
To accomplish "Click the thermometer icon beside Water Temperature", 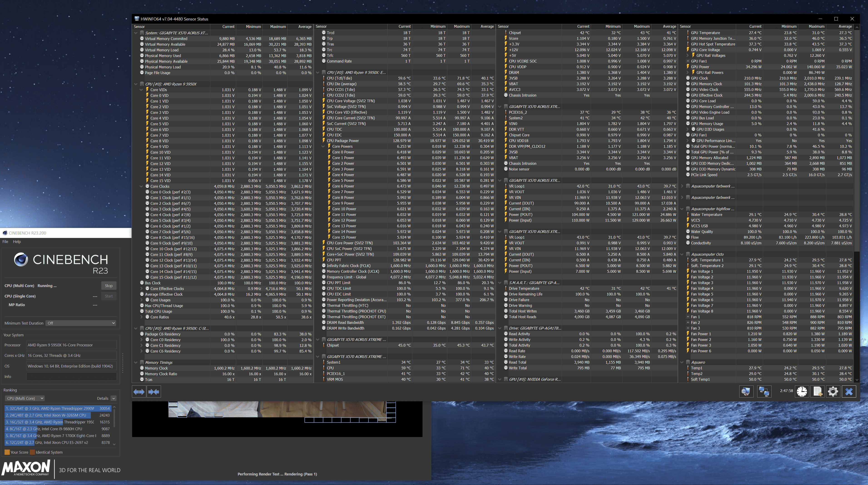I will point(688,215).
